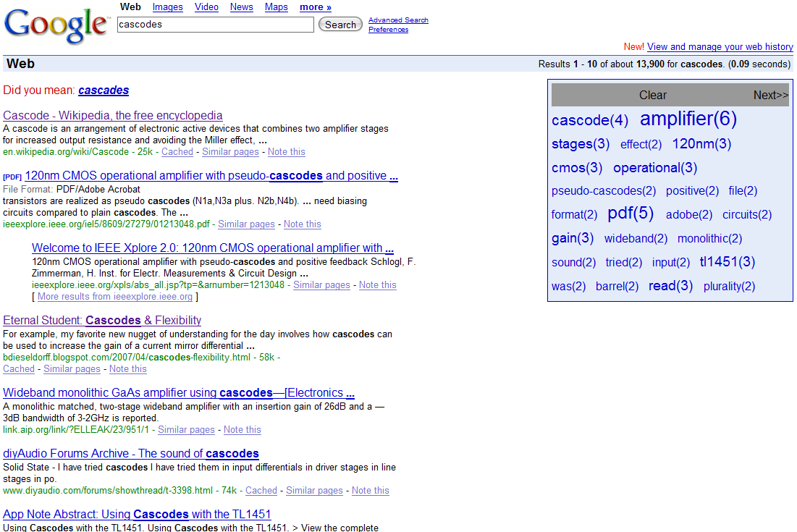This screenshot has height=532, width=797.
Task: Select the 'cascode(4)' tag
Action: (590, 120)
